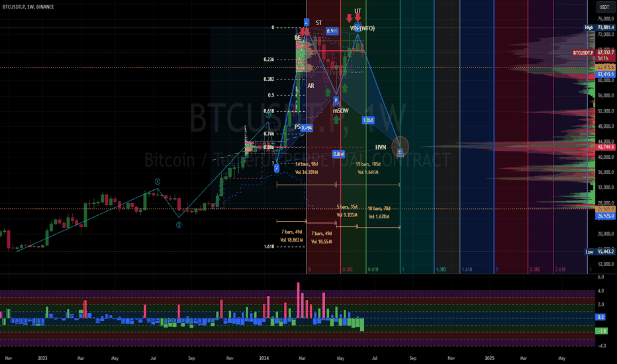Click the Vol 18.862M volume label
This screenshot has height=364, width=617.
pyautogui.click(x=291, y=240)
